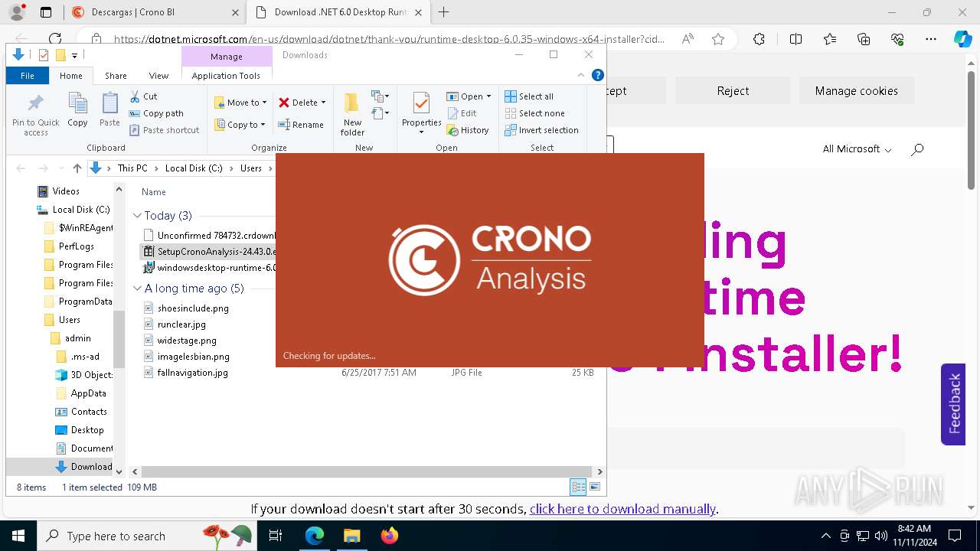This screenshot has height=551, width=980.
Task: Switch to Details view layout icon
Action: (578, 487)
